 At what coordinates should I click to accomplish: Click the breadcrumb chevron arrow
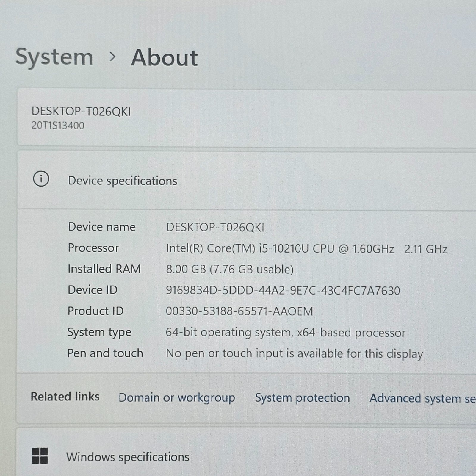[x=112, y=57]
